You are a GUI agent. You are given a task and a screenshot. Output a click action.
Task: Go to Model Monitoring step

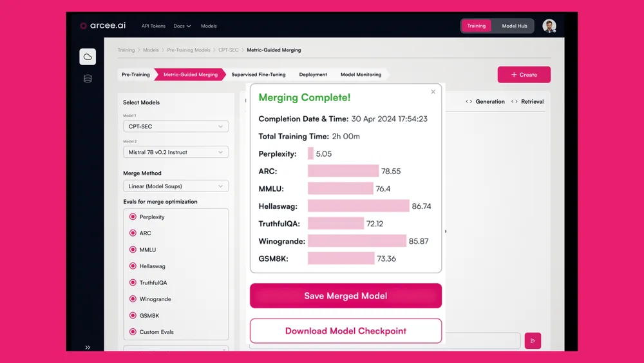point(361,74)
